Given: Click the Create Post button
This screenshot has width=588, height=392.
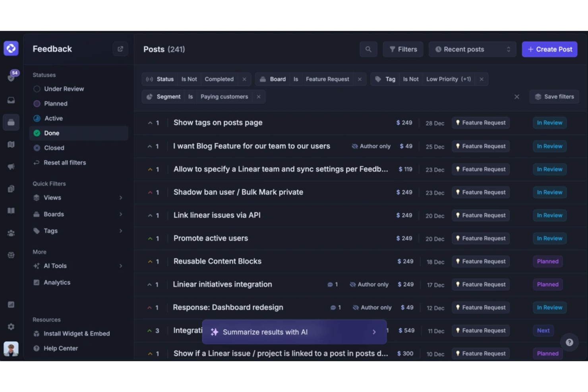Looking at the screenshot, I should coord(549,49).
